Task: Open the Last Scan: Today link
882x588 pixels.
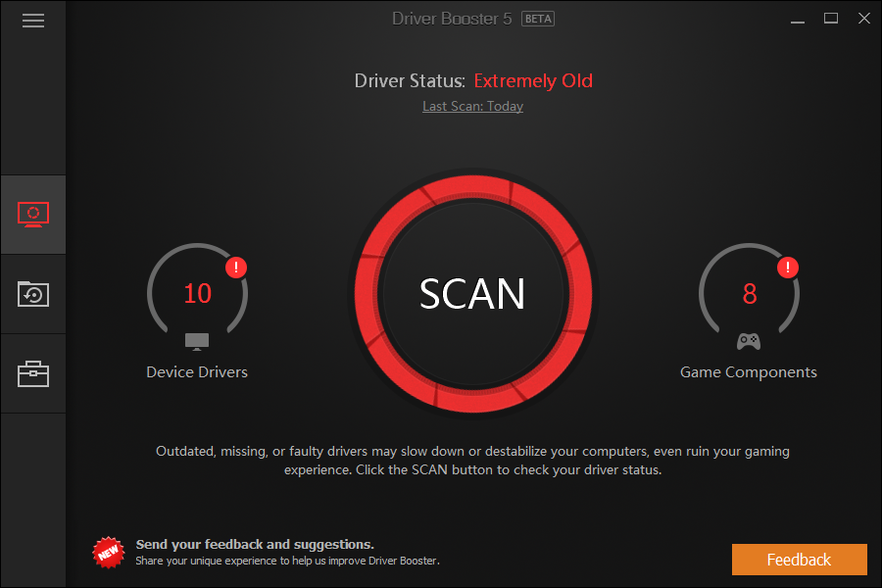Action: [473, 107]
